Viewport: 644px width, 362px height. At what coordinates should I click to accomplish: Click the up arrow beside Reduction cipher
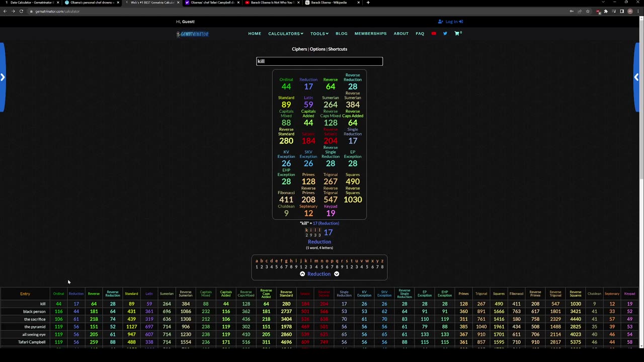(x=302, y=274)
